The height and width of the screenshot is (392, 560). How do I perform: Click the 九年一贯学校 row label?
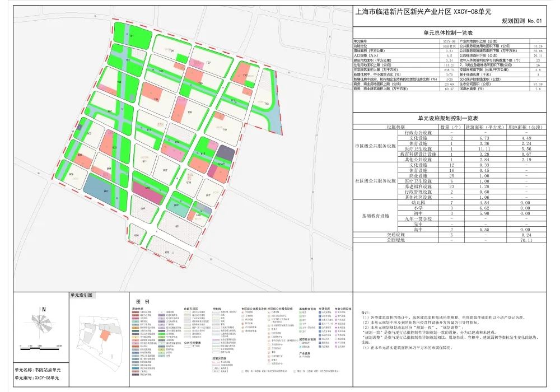[x=418, y=219]
